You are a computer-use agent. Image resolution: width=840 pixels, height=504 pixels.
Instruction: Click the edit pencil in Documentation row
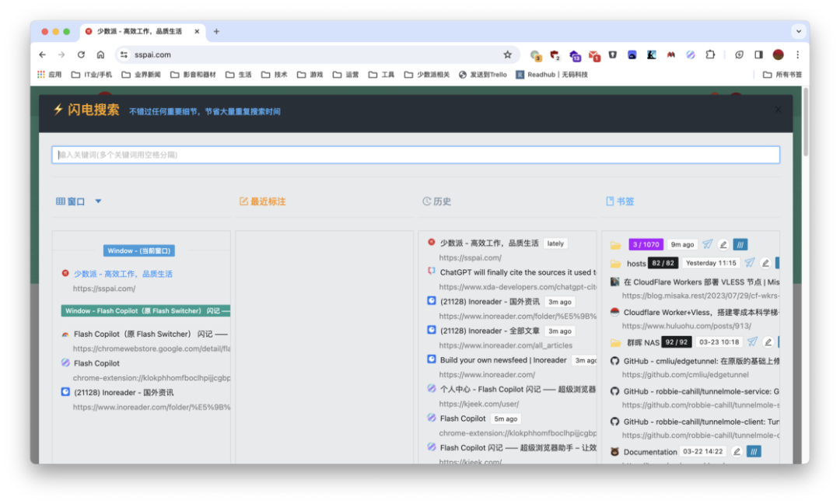(x=737, y=452)
